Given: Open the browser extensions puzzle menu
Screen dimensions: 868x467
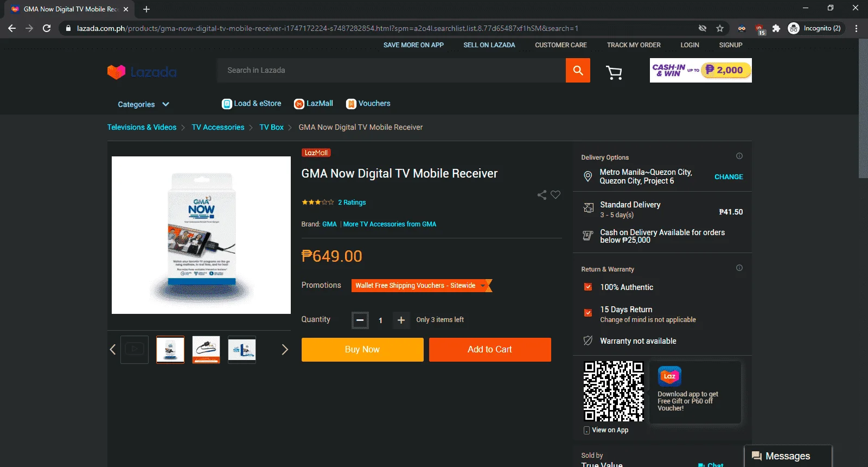Looking at the screenshot, I should click(776, 28).
